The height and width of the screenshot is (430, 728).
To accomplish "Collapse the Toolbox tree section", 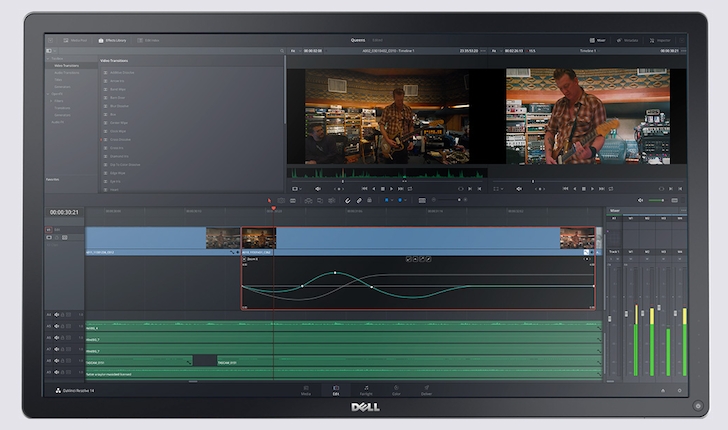I will [48, 60].
